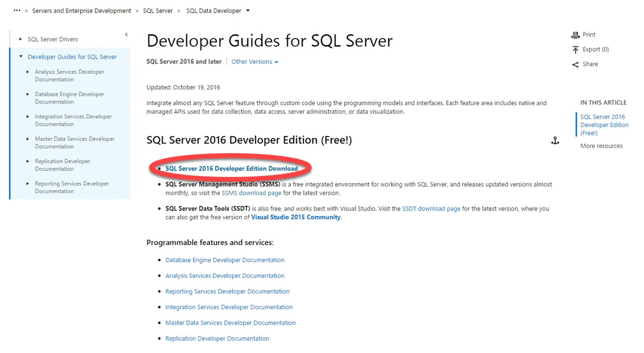This screenshot has width=644, height=353.
Task: Open the SSMS download page link
Action: click(x=252, y=193)
